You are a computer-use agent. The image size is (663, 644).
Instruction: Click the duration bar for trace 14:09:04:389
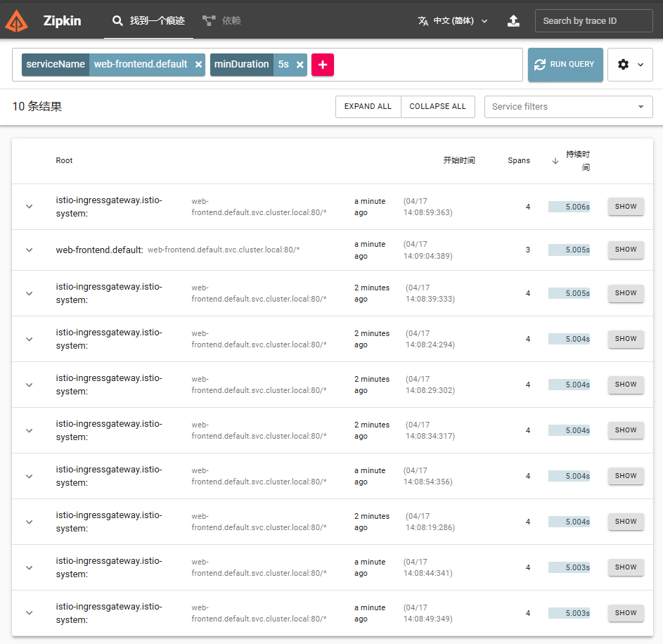tap(569, 250)
